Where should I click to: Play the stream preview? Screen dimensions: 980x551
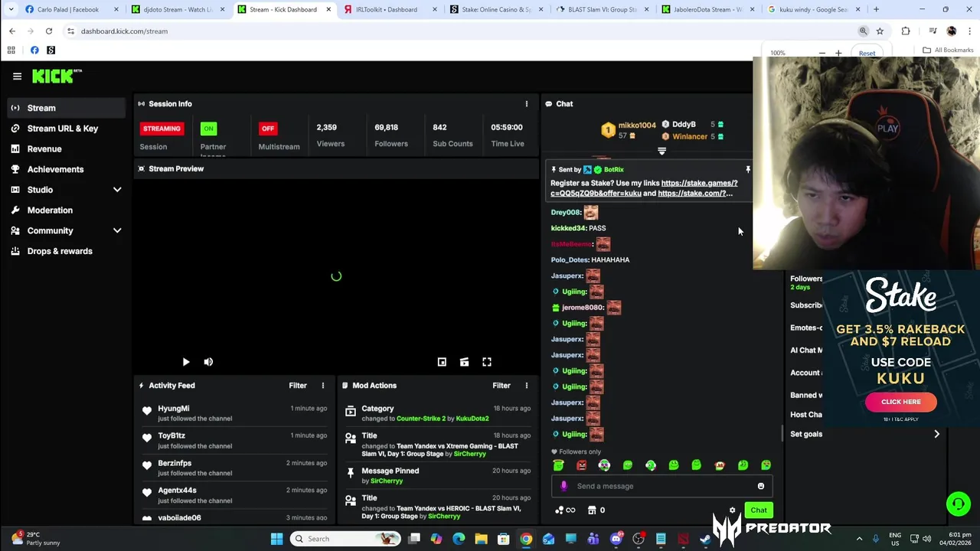185,362
